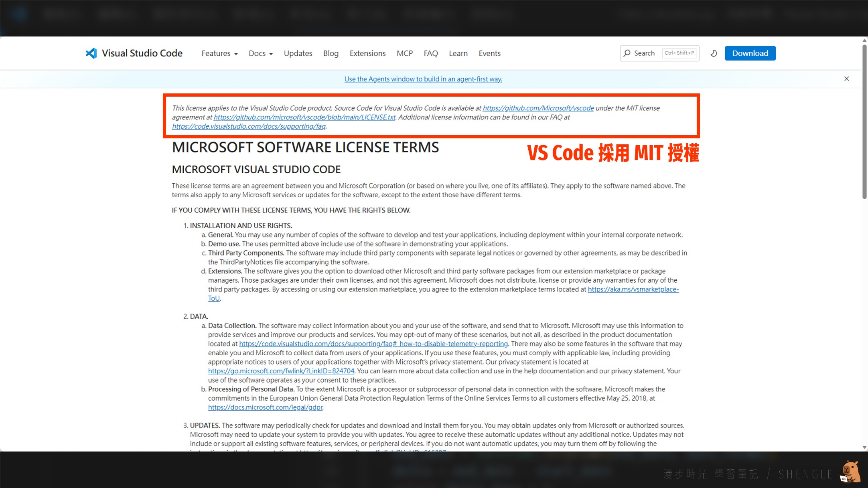The image size is (868, 488).
Task: Go to the Extensions page
Action: (367, 53)
